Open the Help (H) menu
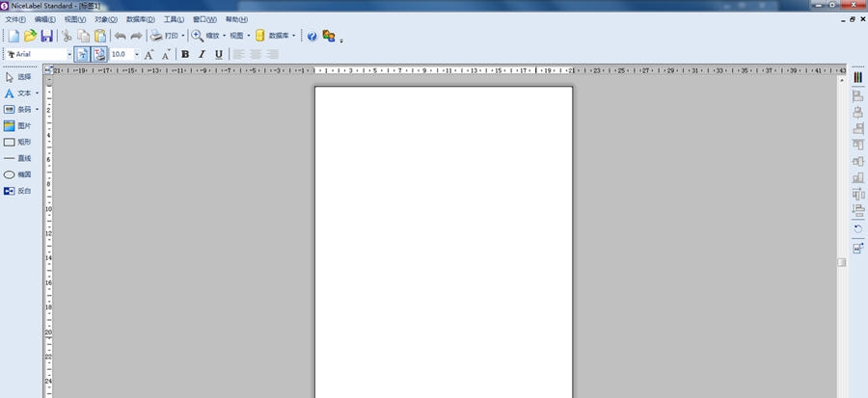Image resolution: width=868 pixels, height=398 pixels. point(236,19)
